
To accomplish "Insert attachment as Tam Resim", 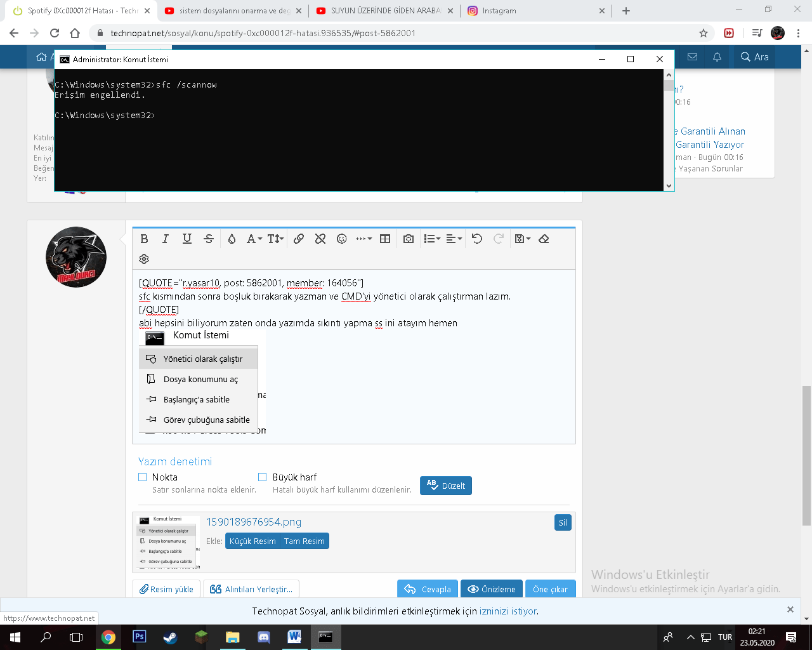I will (304, 541).
